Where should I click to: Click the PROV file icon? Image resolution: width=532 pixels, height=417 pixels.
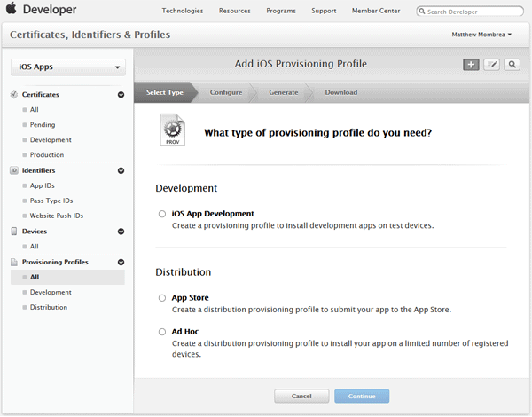172,130
